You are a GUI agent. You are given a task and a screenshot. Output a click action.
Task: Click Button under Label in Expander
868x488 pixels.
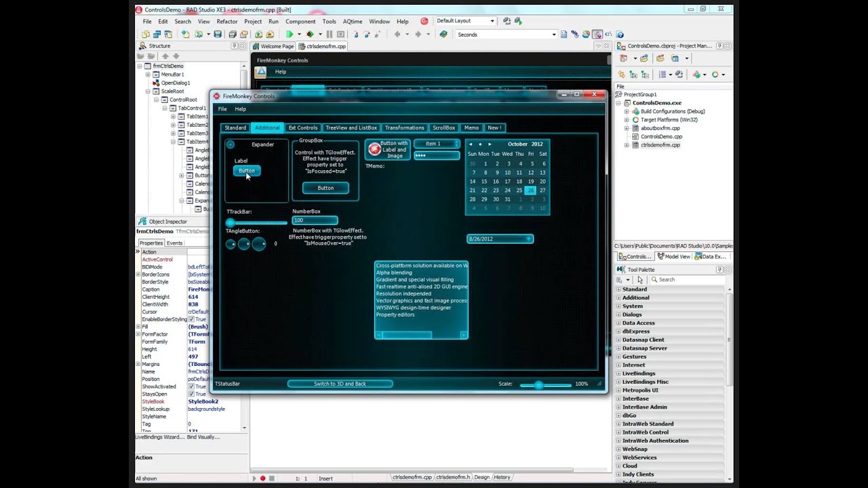coord(247,171)
